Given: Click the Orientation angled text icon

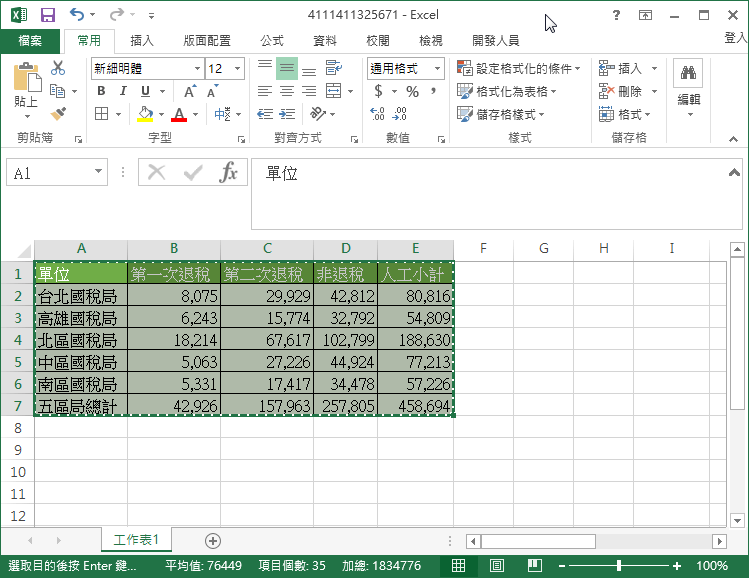Looking at the screenshot, I should tap(318, 114).
